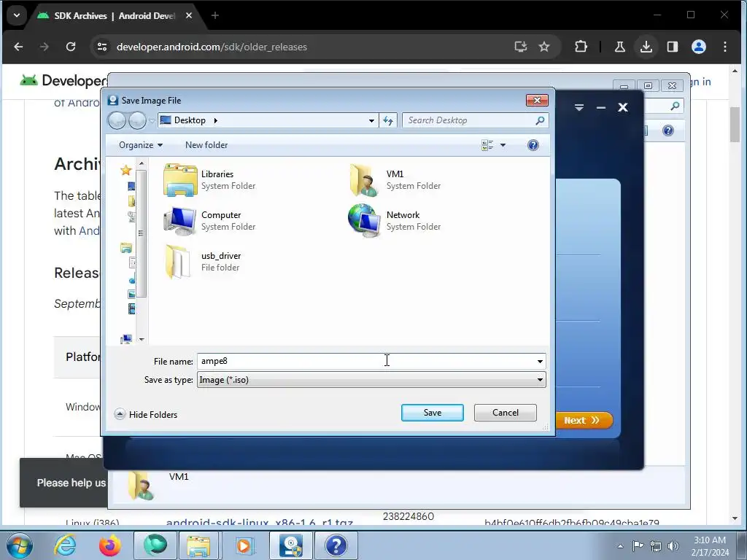Click the orange Next button

click(x=584, y=420)
